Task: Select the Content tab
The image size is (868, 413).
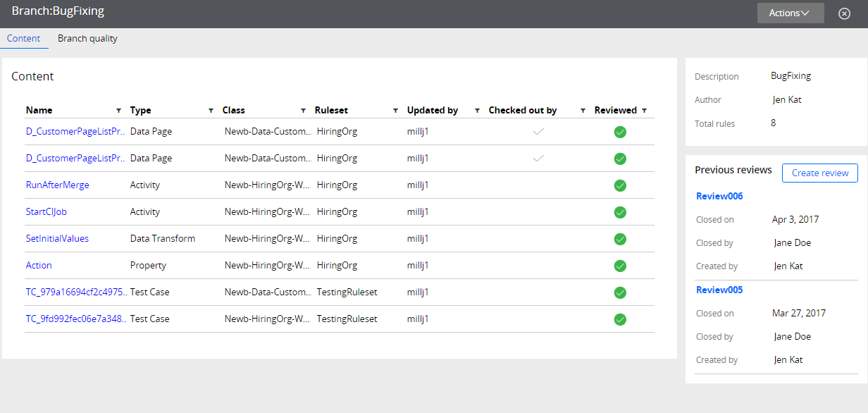Action: click(24, 39)
